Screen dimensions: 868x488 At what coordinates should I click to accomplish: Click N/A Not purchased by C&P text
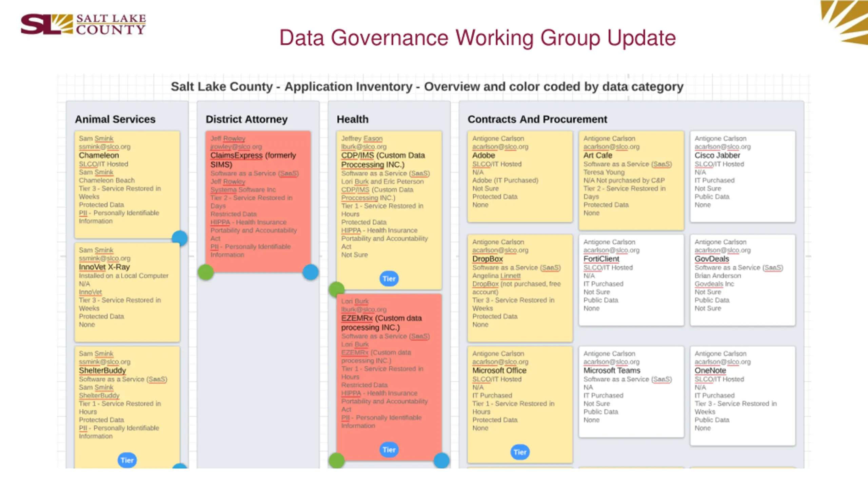(624, 180)
